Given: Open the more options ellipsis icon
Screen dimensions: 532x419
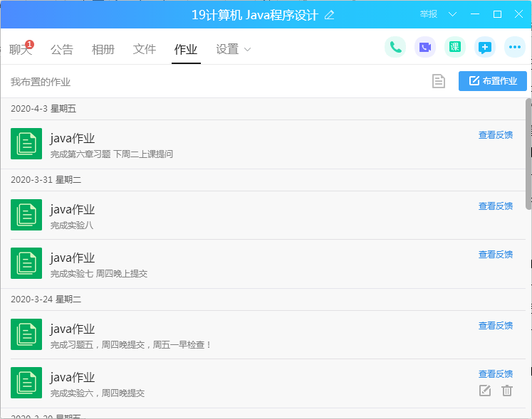Looking at the screenshot, I should point(515,48).
